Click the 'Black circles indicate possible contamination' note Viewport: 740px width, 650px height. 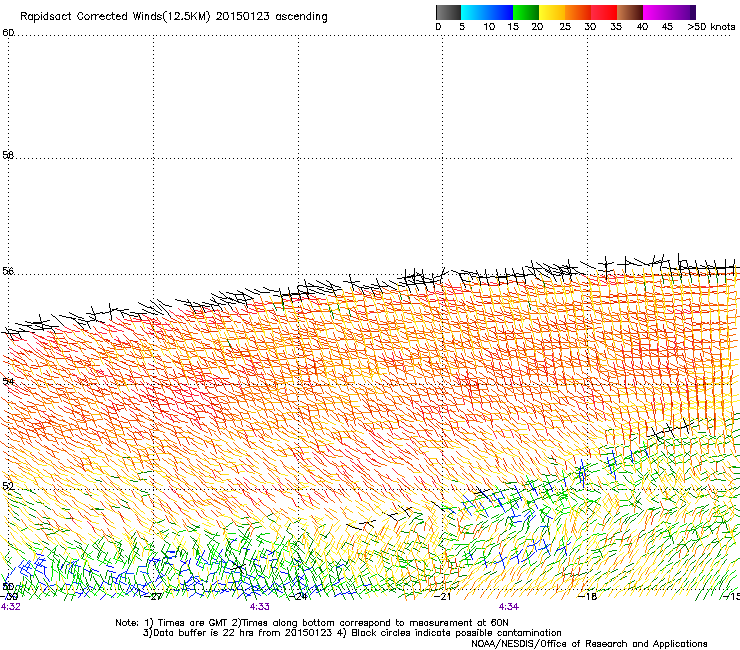click(450, 633)
